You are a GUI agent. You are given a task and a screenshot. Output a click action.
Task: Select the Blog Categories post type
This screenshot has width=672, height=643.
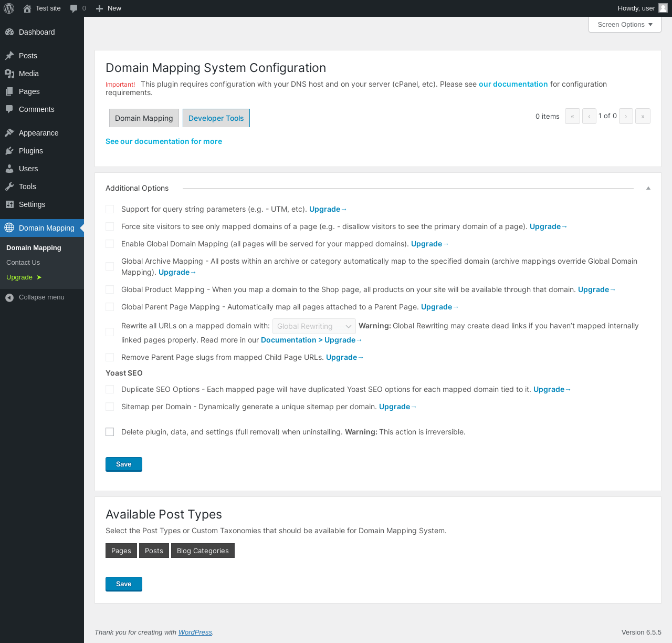pyautogui.click(x=203, y=551)
